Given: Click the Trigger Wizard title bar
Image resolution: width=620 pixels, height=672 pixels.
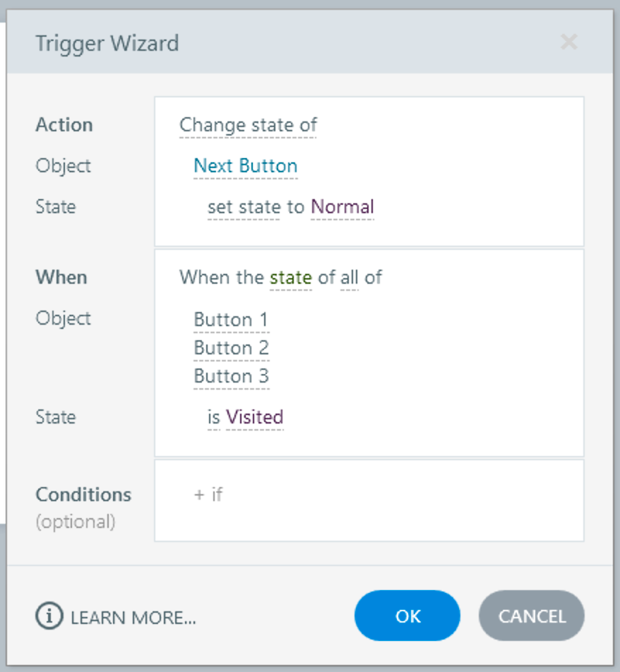Looking at the screenshot, I should (282, 42).
